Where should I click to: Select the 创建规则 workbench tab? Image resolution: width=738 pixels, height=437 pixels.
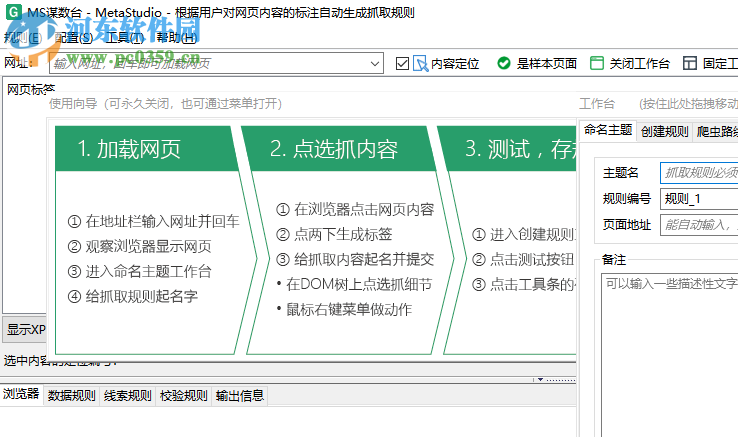click(664, 131)
